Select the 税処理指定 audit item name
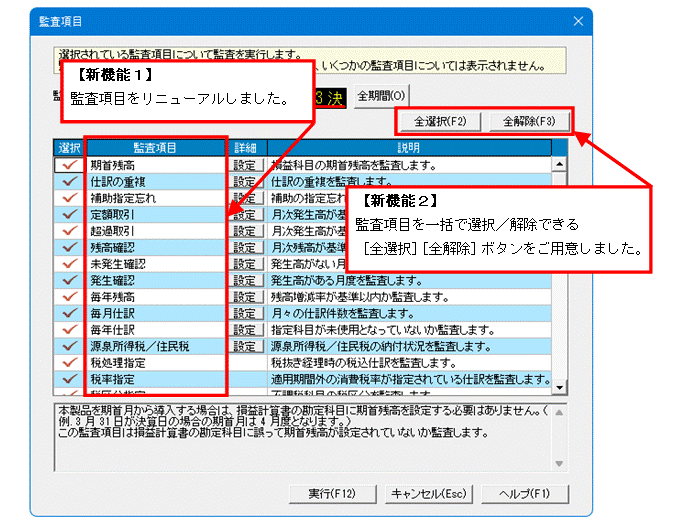Screen dimensions: 682x526 [118, 363]
